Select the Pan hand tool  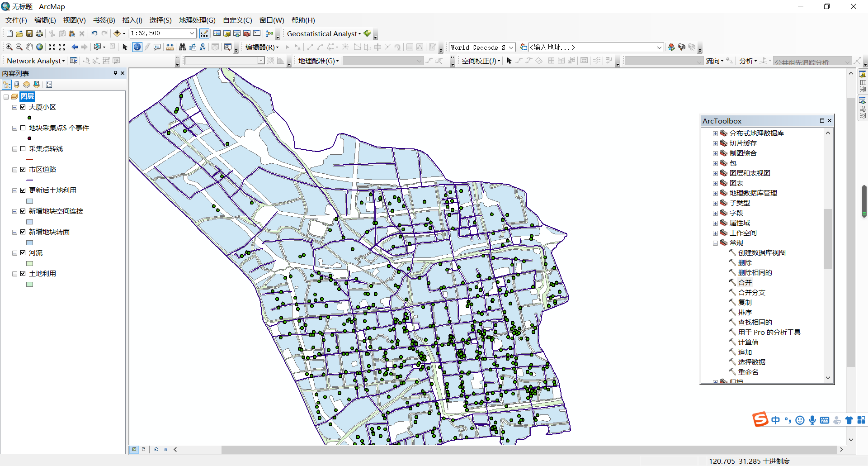click(29, 47)
